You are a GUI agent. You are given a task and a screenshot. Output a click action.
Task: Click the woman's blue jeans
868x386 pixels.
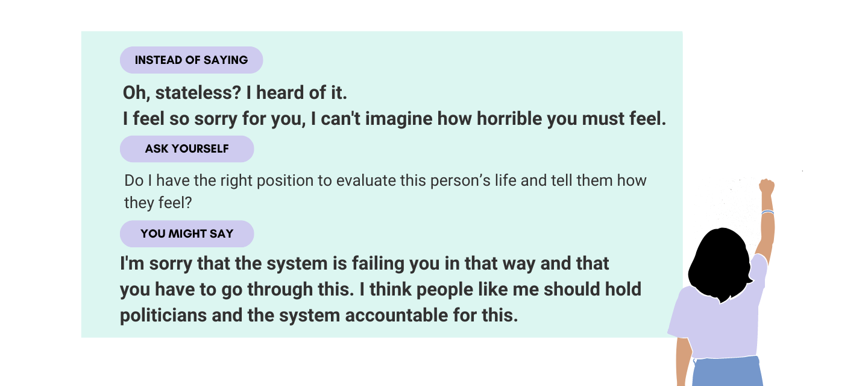pyautogui.click(x=727, y=371)
